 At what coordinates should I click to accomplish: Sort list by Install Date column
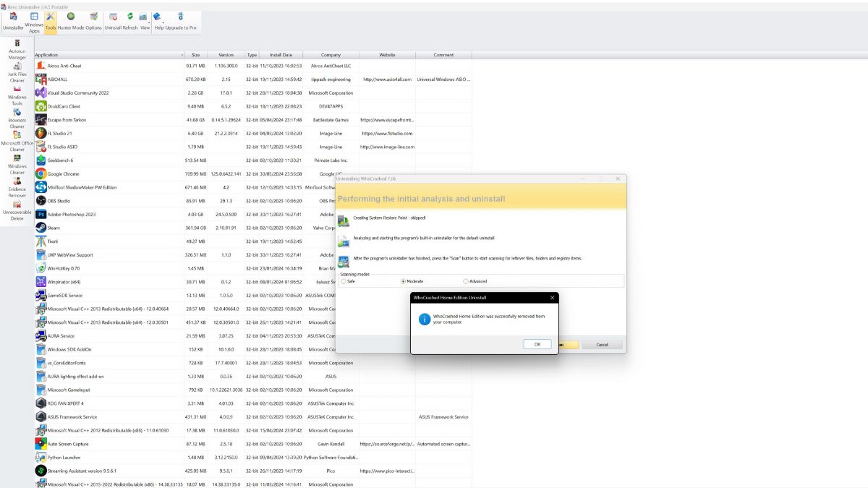click(281, 55)
